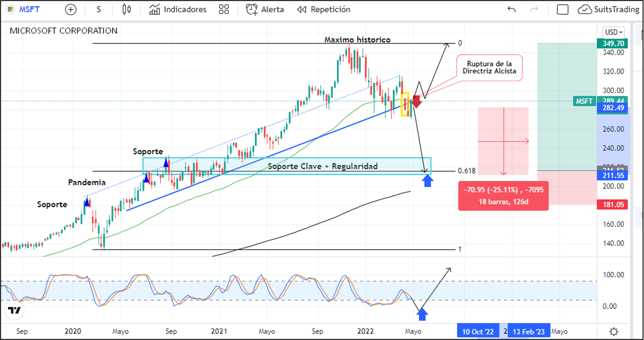Screen dimensions: 644x340
Task: Open the MSFT symbol search
Action: [25, 10]
